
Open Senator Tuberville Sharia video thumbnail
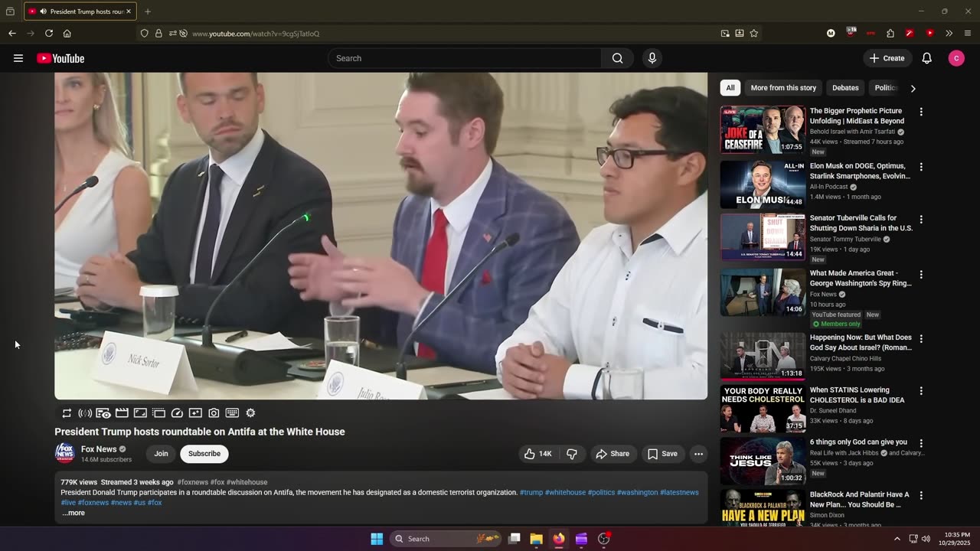pos(763,236)
